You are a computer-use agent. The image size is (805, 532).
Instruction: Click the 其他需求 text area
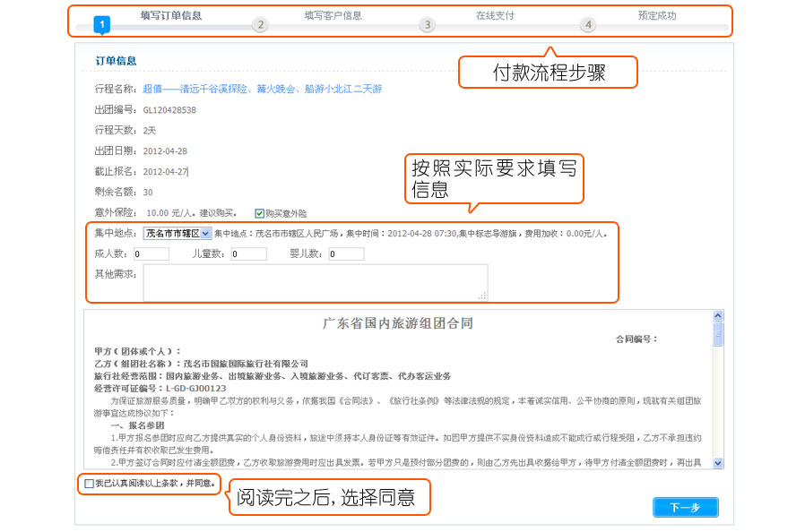click(316, 282)
